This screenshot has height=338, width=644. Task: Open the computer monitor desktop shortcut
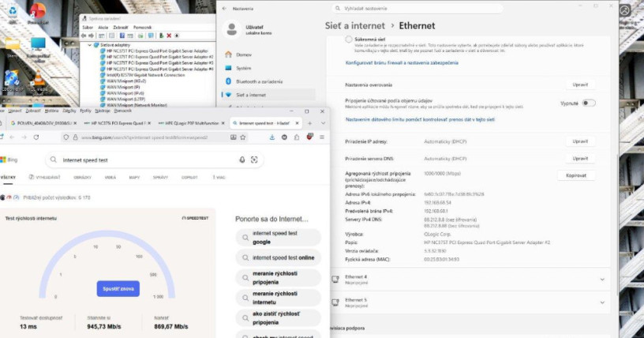pos(38,48)
